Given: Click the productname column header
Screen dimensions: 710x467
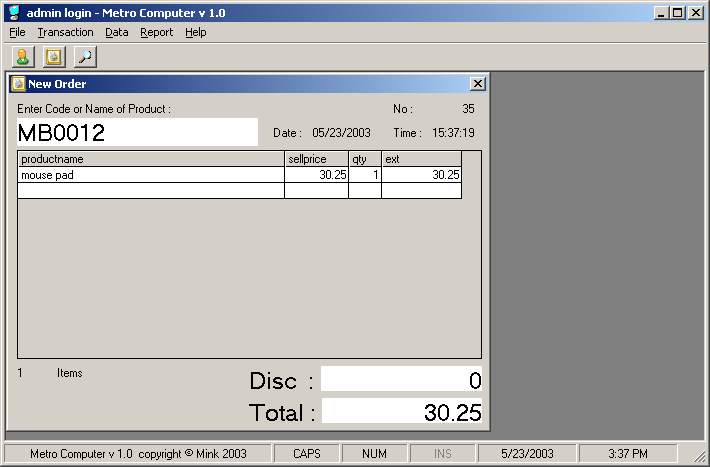Looking at the screenshot, I should (150, 159).
